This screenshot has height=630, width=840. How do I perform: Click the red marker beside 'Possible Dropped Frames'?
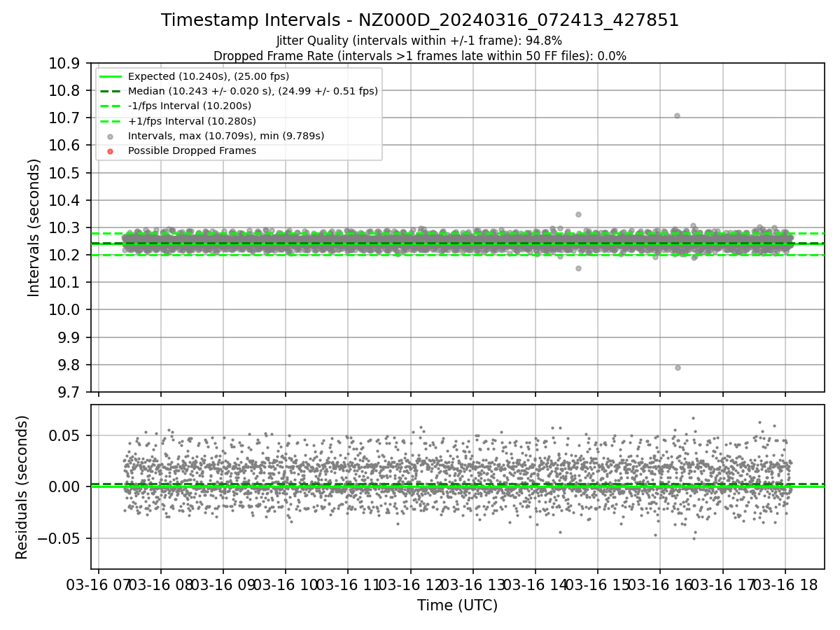[x=111, y=150]
